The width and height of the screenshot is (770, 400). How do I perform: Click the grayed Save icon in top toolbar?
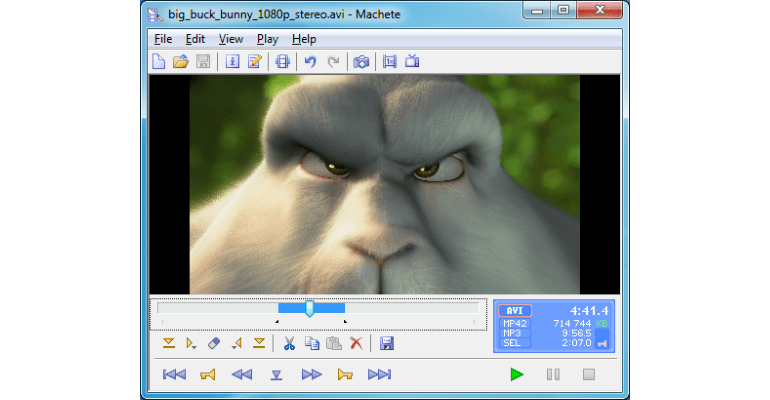203,61
